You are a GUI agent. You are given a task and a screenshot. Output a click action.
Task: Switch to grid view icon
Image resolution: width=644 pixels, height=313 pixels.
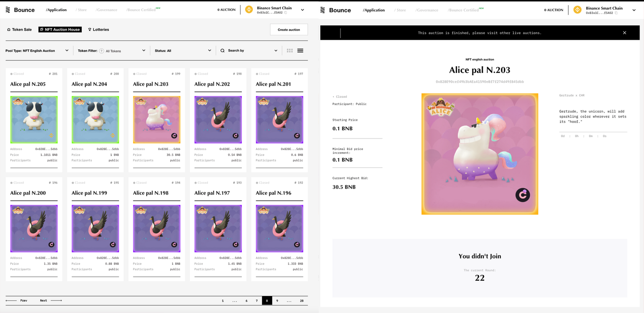290,51
